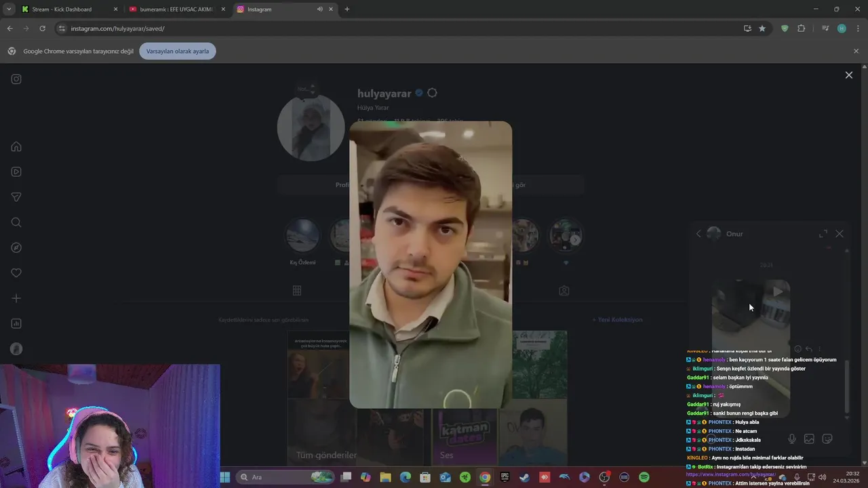The image size is (868, 488).
Task: Reply to the video message arrow icon
Action: [808, 349]
